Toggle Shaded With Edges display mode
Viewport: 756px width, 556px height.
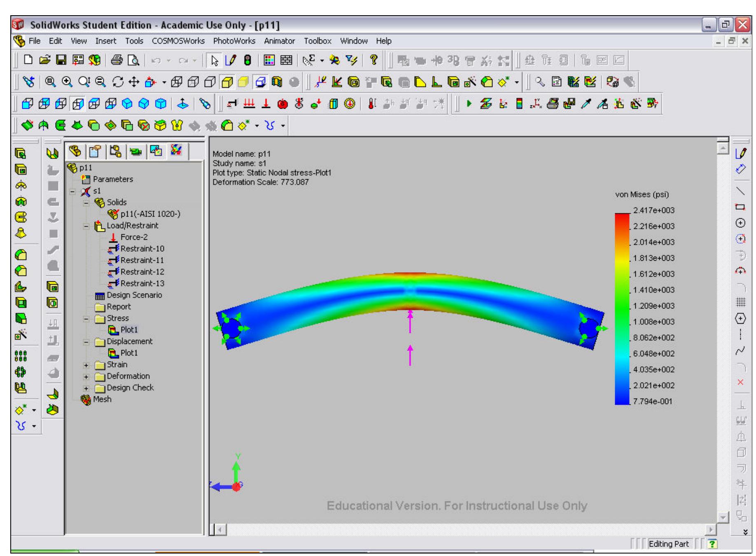tap(227, 82)
